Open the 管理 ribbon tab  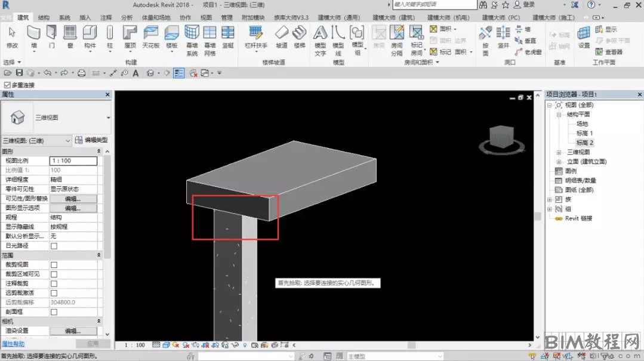(227, 17)
